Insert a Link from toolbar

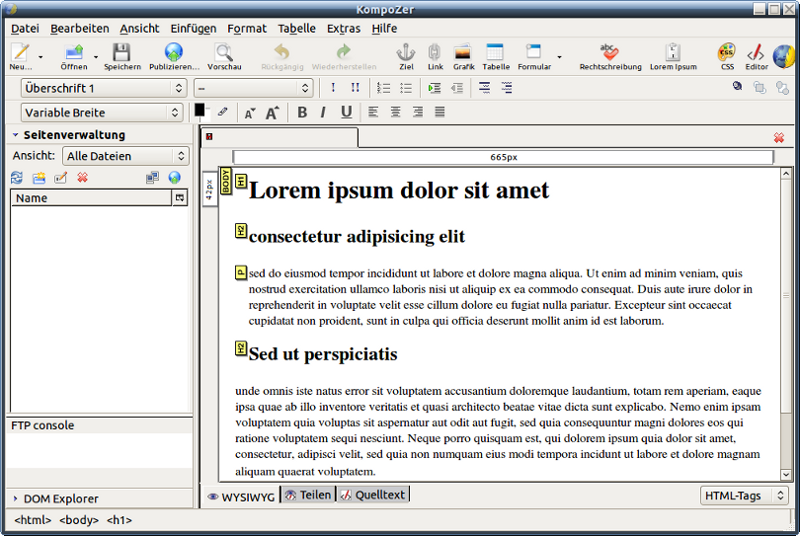pos(435,56)
